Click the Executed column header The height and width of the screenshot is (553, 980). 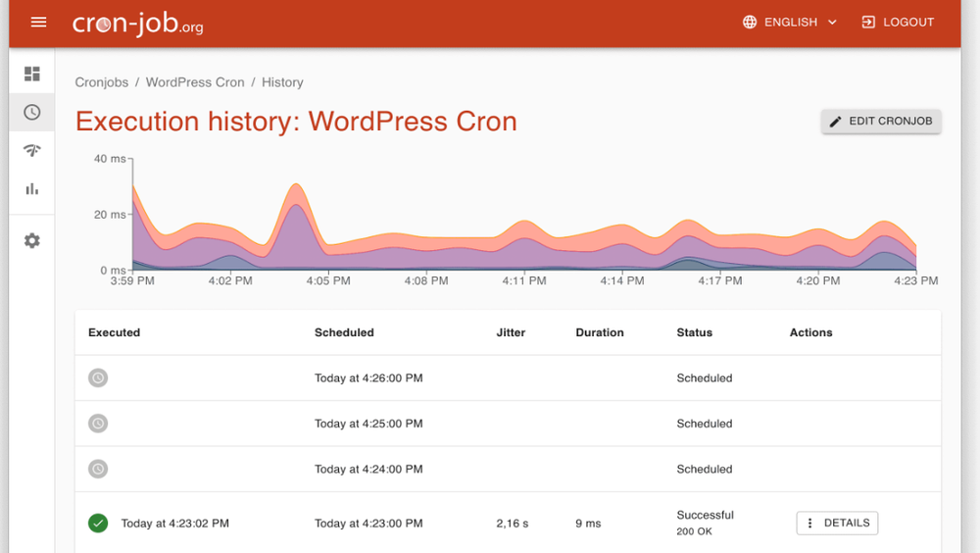114,332
